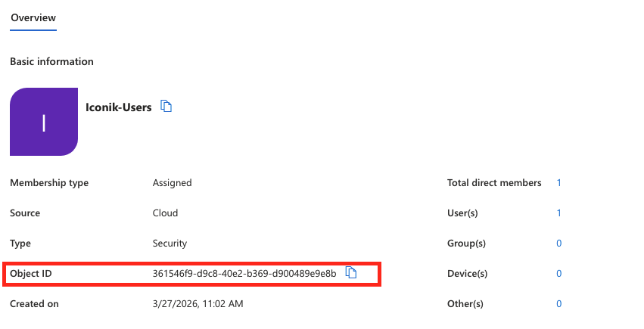The width and height of the screenshot is (644, 329).
Task: Open the Other(s) count link
Action: coord(559,304)
